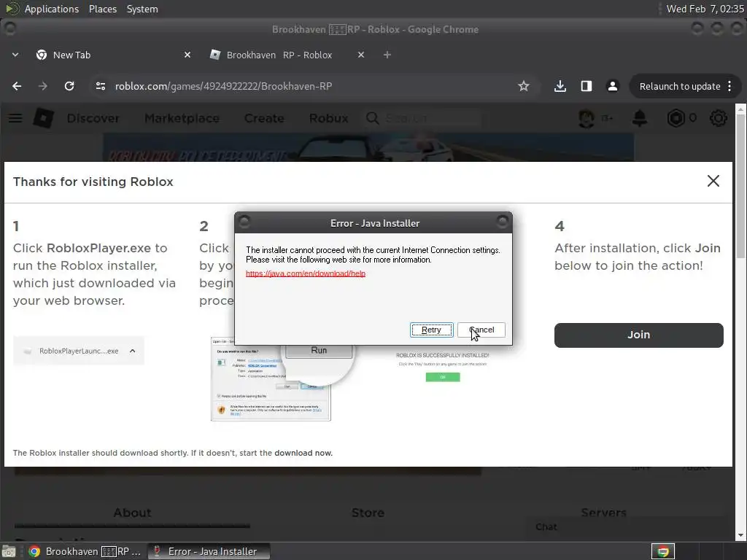Select the Store tab on game page
The width and height of the screenshot is (747, 560).
tap(368, 513)
